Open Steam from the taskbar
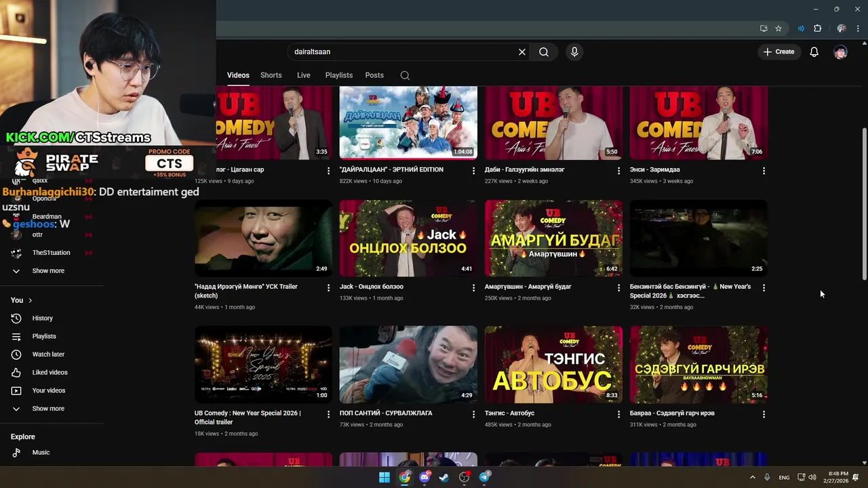The height and width of the screenshot is (488, 868). click(x=444, y=477)
